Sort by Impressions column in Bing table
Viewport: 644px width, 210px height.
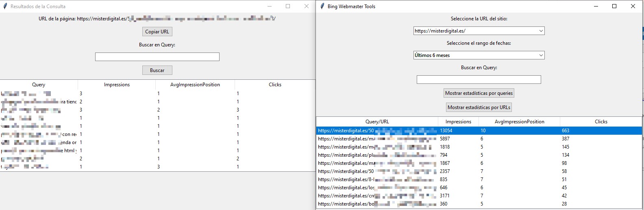(x=458, y=122)
